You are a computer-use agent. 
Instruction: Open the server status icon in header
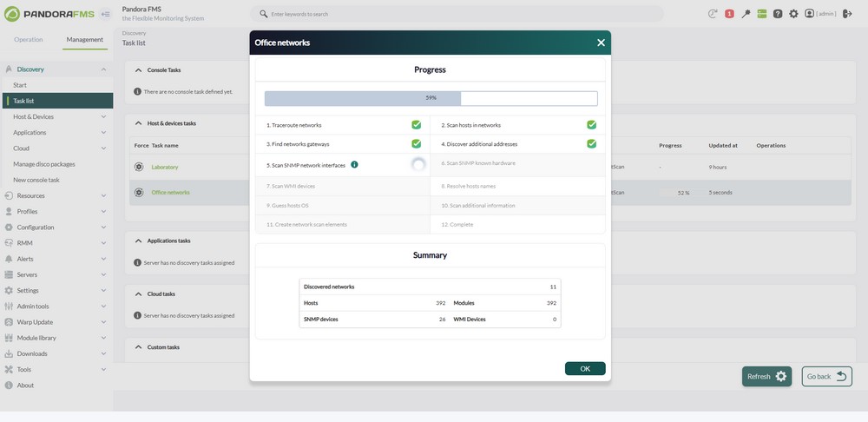pyautogui.click(x=762, y=14)
